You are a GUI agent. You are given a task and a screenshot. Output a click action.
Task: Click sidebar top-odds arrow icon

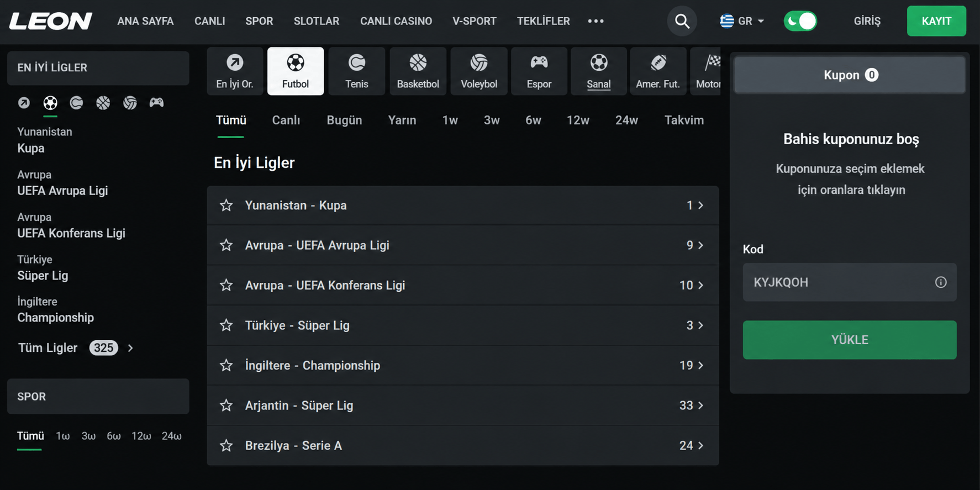[x=24, y=103]
